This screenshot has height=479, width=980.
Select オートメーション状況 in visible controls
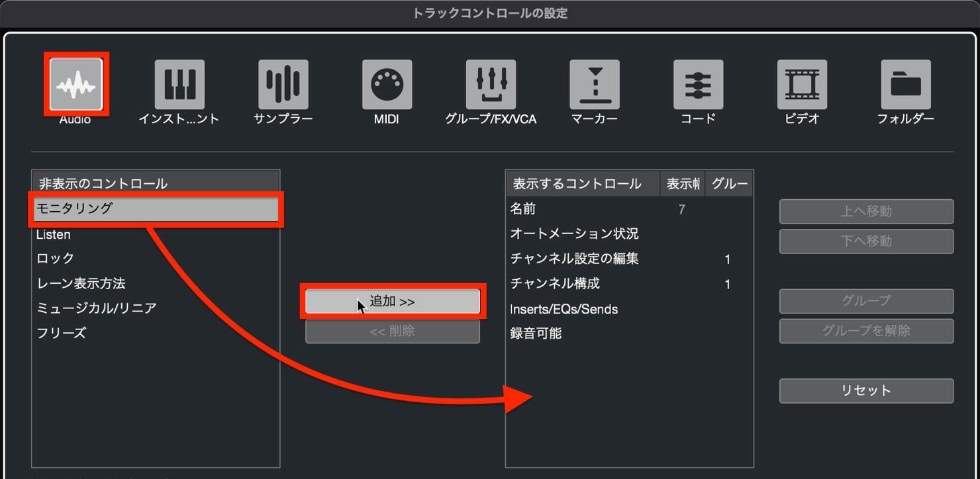629,234
